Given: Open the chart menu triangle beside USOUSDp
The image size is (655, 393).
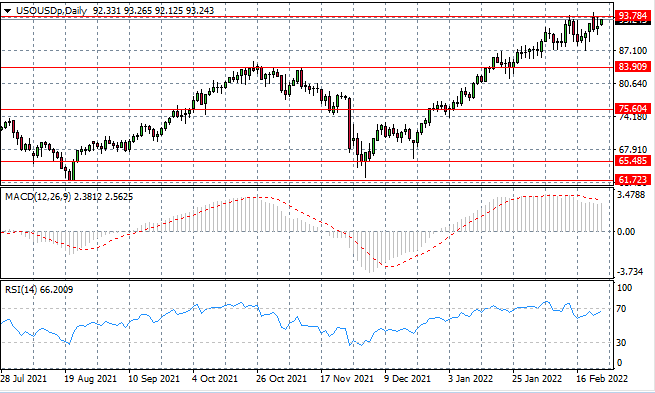Looking at the screenshot, I should pyautogui.click(x=8, y=11).
